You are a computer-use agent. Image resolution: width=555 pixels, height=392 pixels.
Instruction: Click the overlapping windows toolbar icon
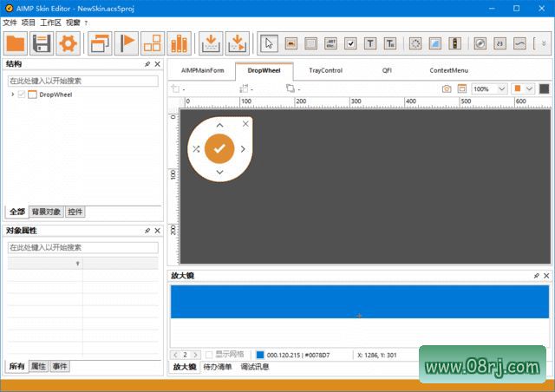point(101,43)
